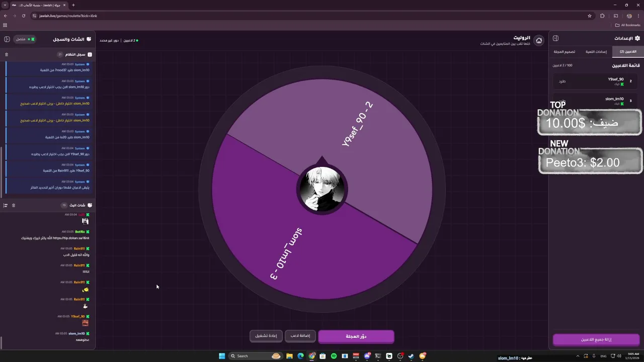Kick Y9sef_90 with the طرد button
This screenshot has width=644, height=362.
point(562,81)
